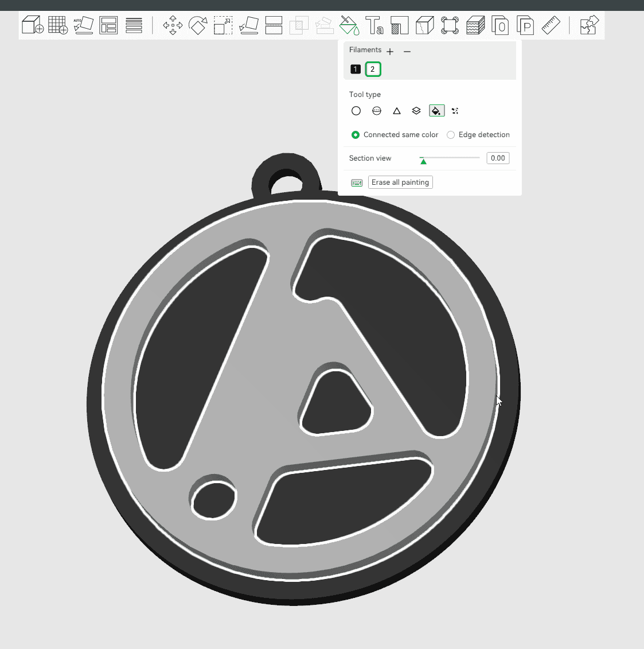Choose white filament 2 swatch
644x649 pixels.
click(x=373, y=69)
